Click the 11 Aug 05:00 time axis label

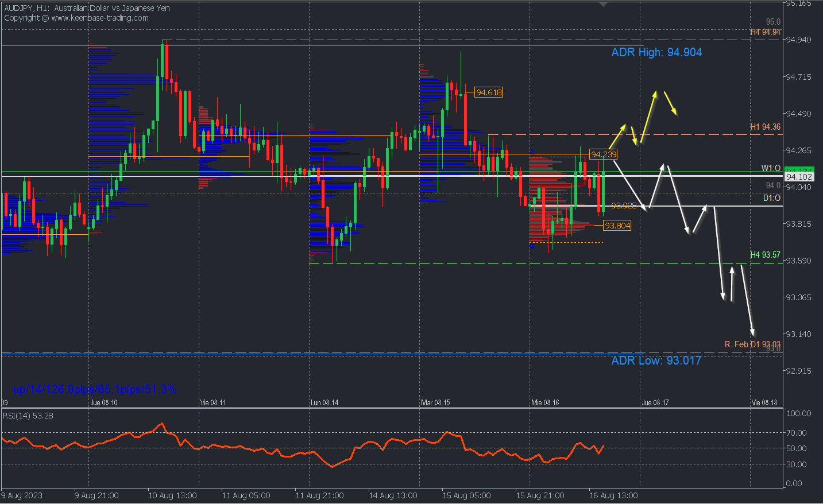[x=246, y=495]
